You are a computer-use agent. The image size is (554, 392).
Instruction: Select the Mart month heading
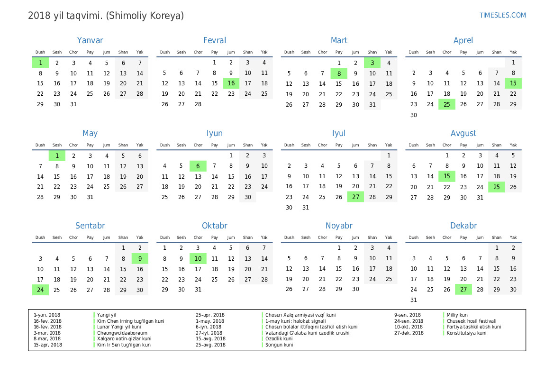(339, 40)
